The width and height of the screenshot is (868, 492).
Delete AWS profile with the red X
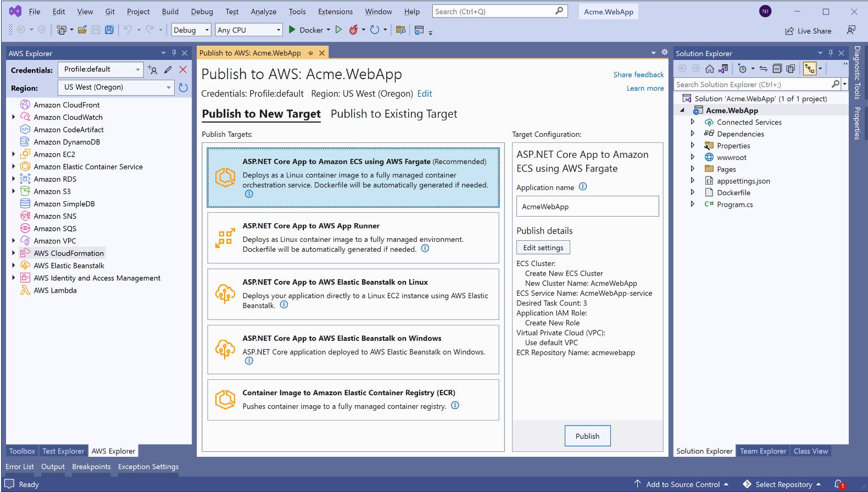183,70
